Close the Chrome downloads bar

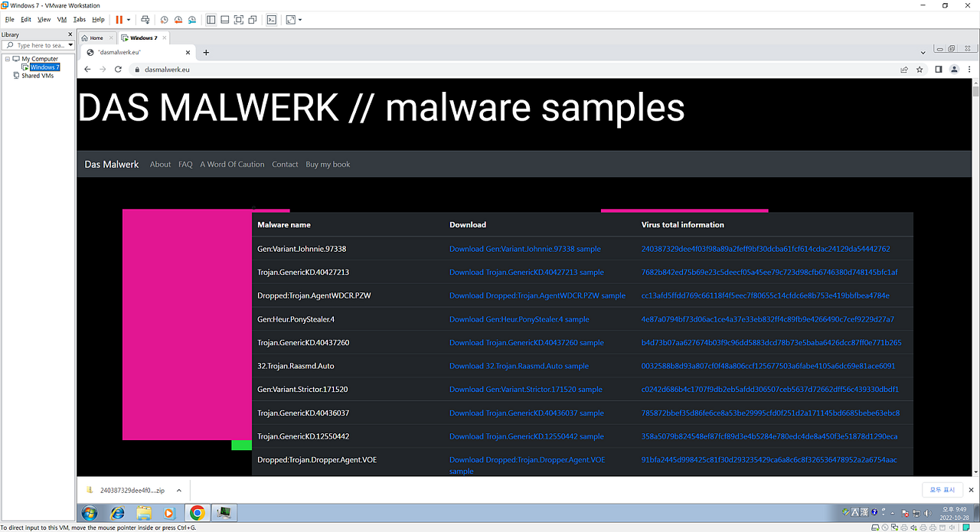coord(972,490)
